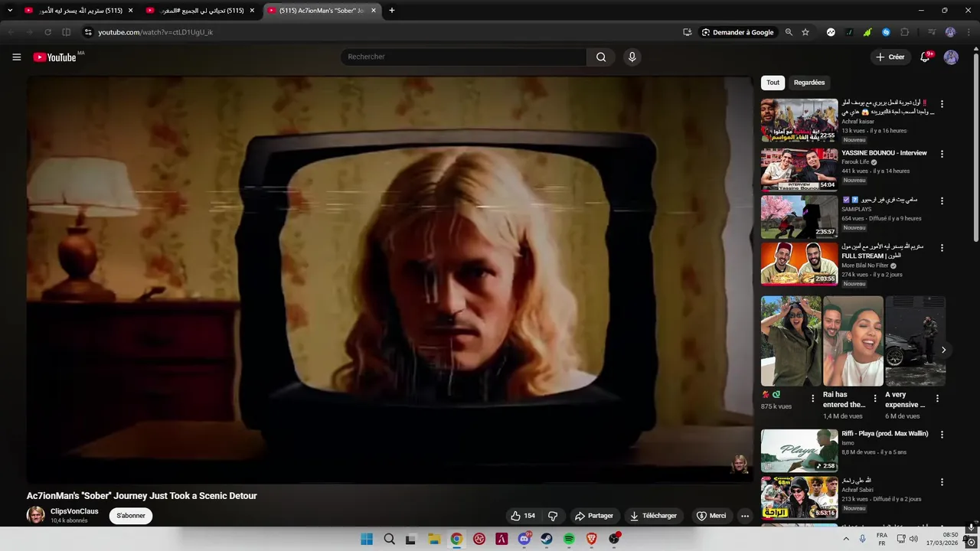980x551 pixels.
Task: Close the Ac7ionMan's Sober tab
Action: (374, 11)
